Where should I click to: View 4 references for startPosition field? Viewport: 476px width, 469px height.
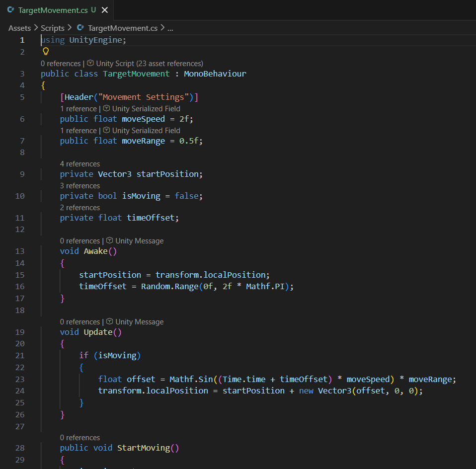[79, 163]
